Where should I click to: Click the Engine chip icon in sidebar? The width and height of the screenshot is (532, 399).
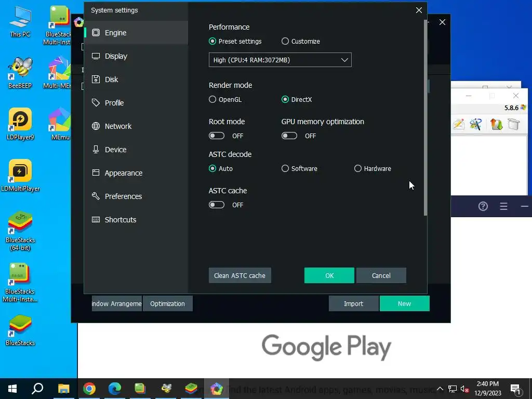click(x=96, y=33)
